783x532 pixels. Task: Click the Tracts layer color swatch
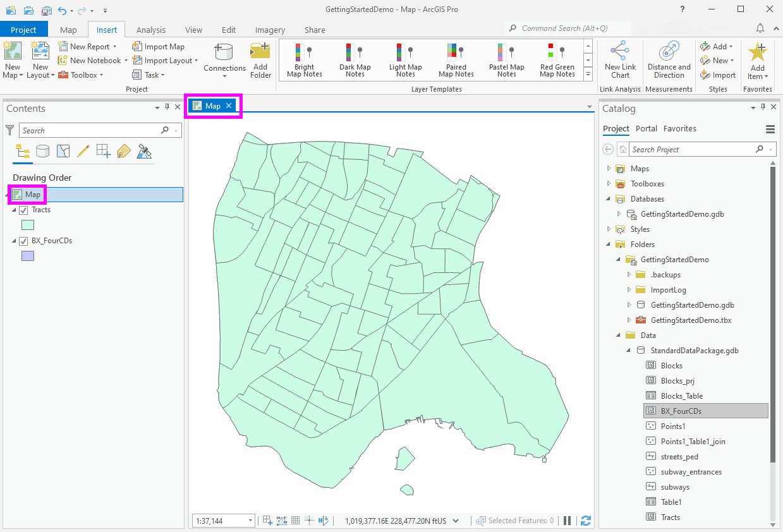point(28,225)
